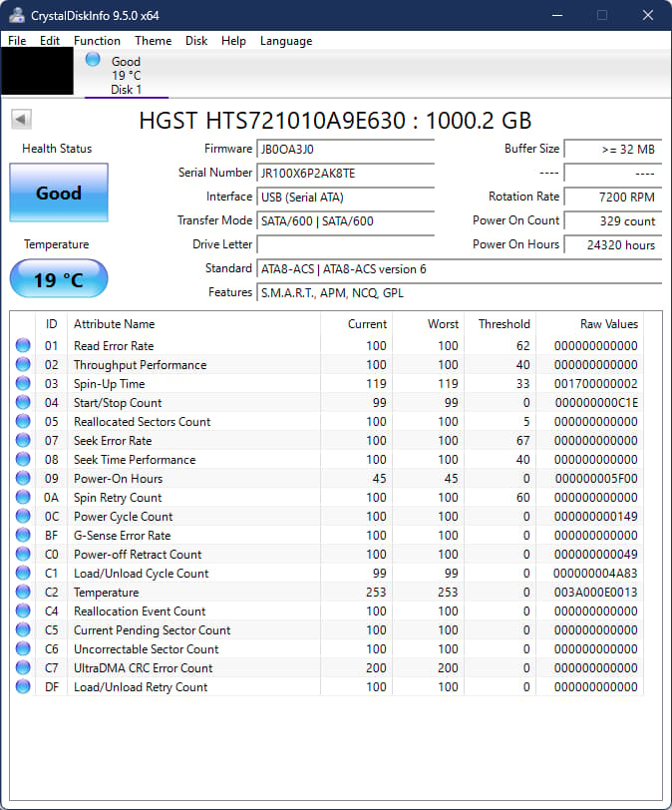672x810 pixels.
Task: Click raw value 001700000002
Action: [595, 384]
